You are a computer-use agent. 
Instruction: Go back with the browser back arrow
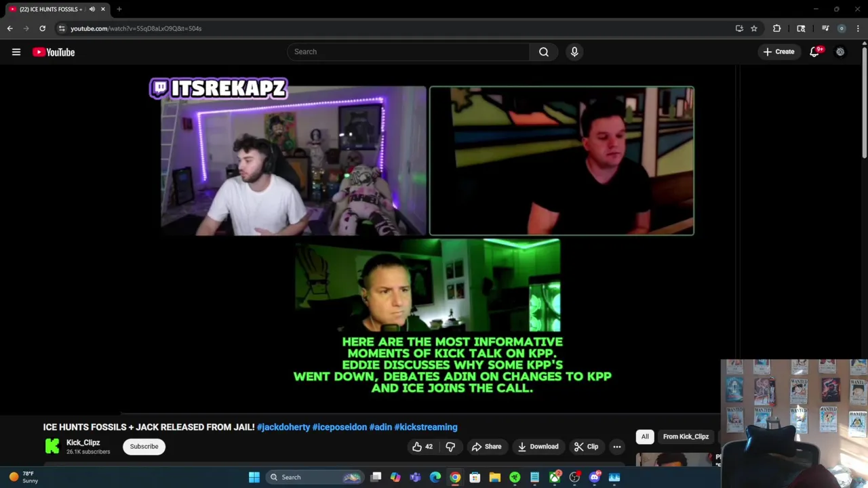(x=10, y=28)
